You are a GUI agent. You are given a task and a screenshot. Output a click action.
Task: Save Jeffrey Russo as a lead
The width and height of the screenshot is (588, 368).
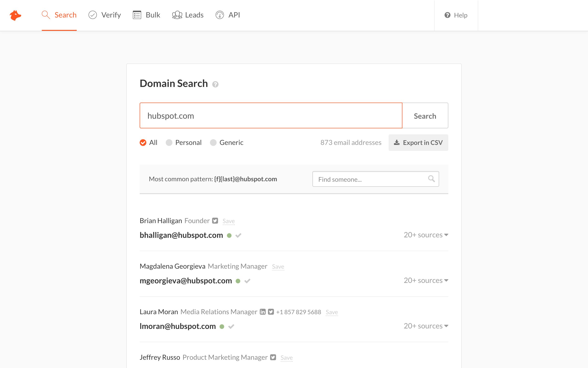[x=286, y=357]
